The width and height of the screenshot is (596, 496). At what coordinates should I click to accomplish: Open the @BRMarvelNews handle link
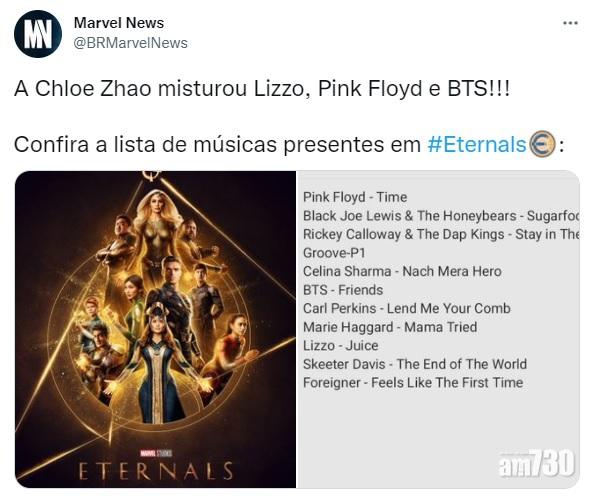(130, 43)
